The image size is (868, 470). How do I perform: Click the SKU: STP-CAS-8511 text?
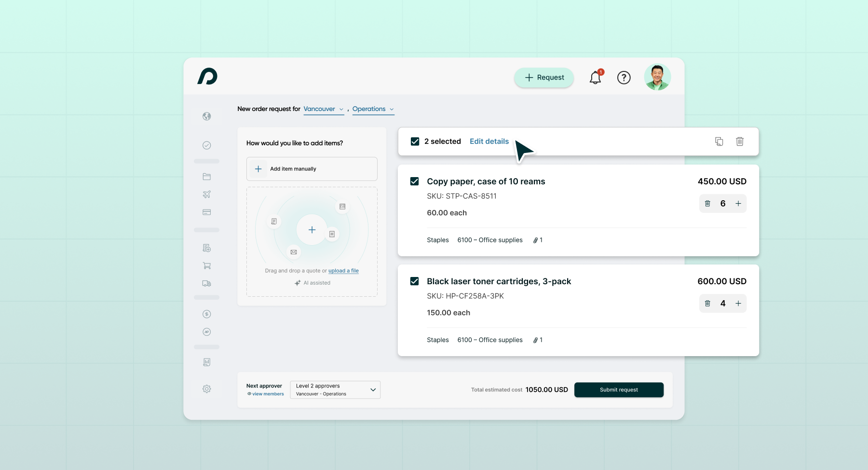coord(461,196)
